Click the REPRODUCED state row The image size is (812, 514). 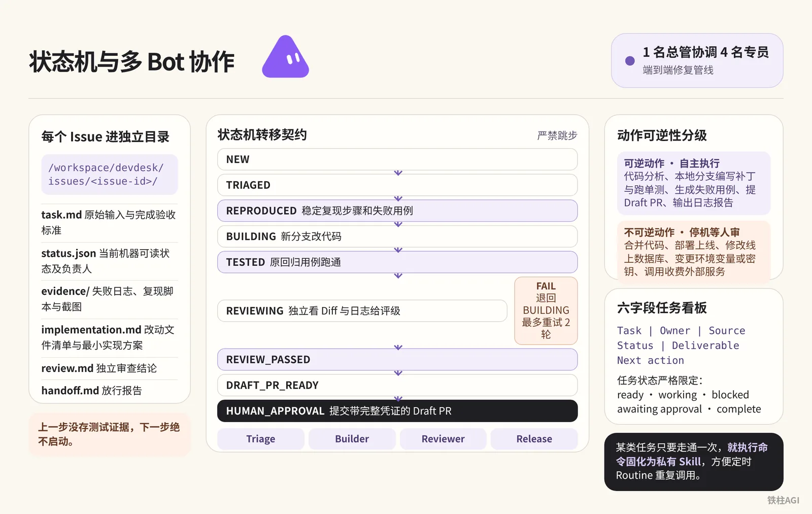(x=397, y=211)
